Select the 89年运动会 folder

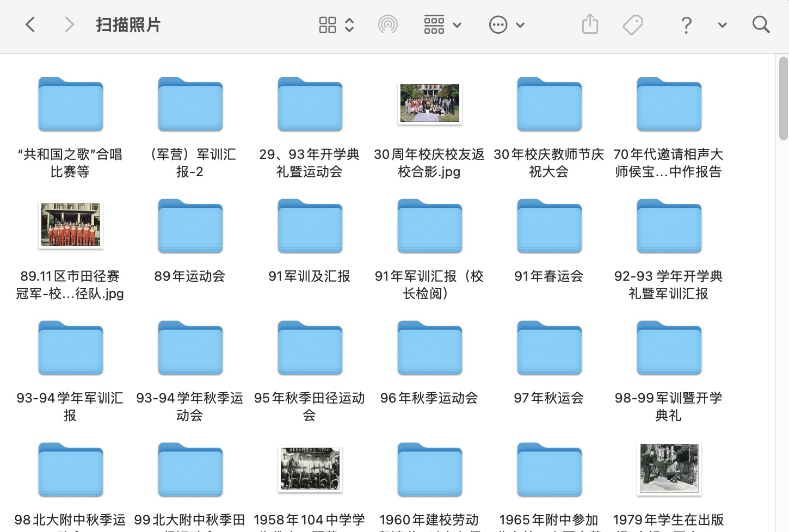coord(190,226)
